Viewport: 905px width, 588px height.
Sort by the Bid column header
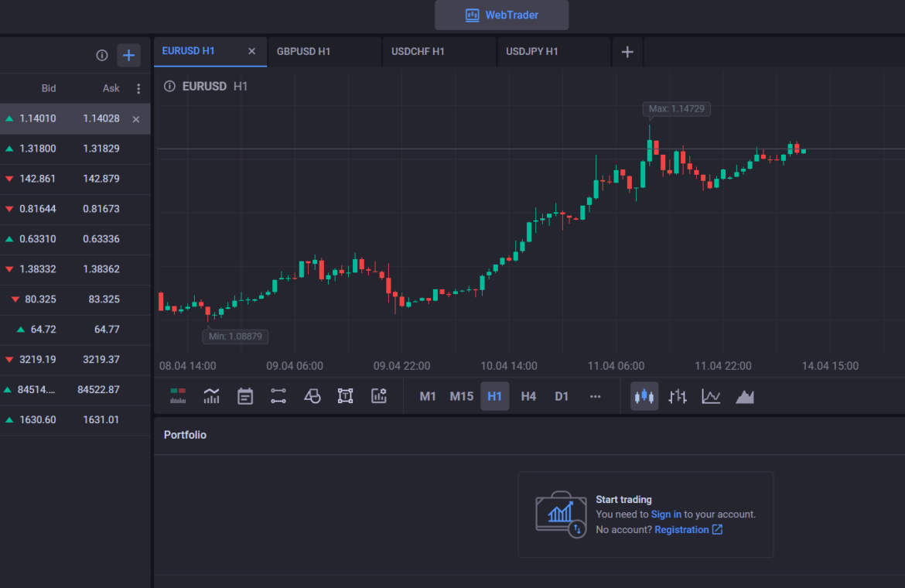click(49, 88)
